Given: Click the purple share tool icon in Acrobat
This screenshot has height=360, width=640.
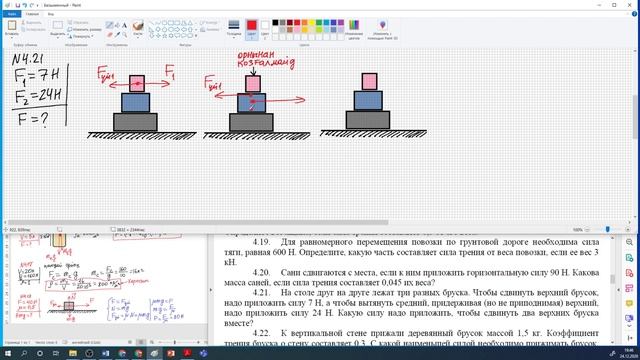Looking at the screenshot, I should click(x=629, y=318).
